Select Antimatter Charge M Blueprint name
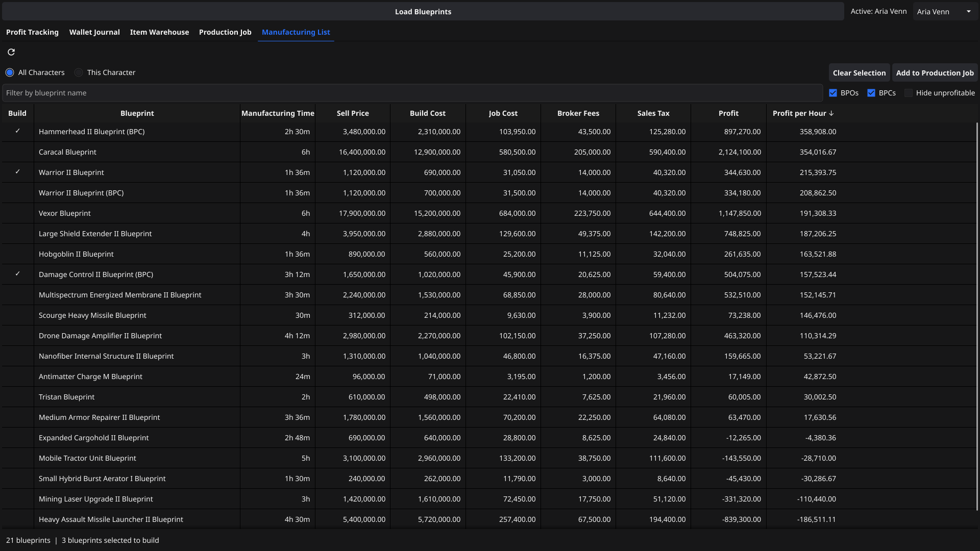The image size is (980, 551). [90, 377]
